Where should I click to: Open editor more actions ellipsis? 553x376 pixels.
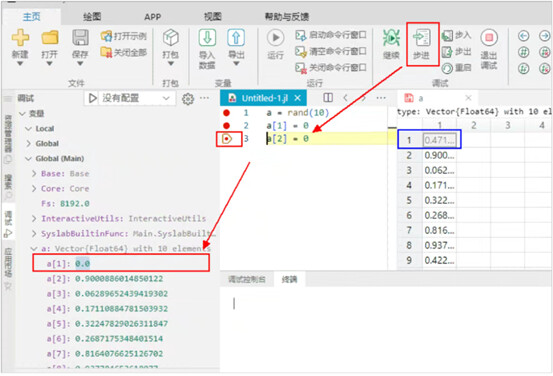(381, 98)
